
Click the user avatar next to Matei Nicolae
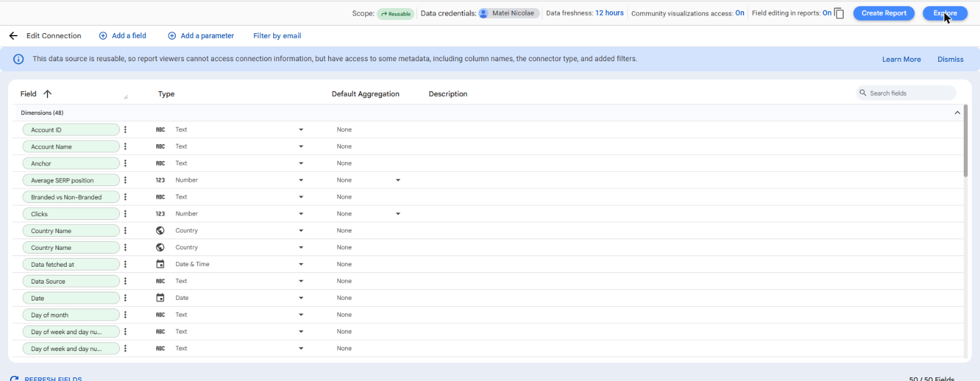[x=483, y=13]
